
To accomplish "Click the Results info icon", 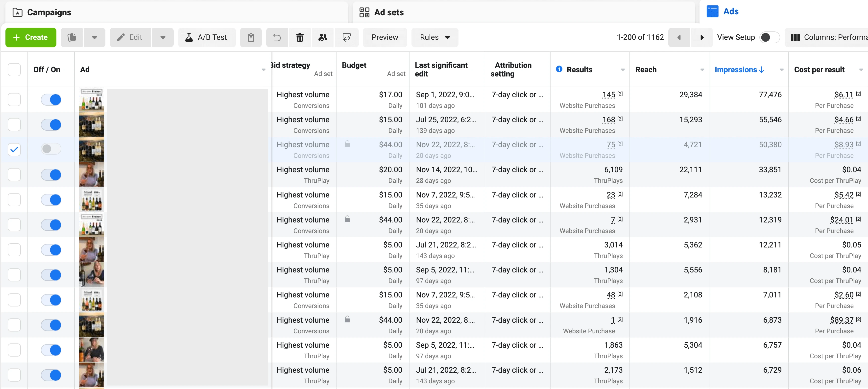I will (559, 69).
